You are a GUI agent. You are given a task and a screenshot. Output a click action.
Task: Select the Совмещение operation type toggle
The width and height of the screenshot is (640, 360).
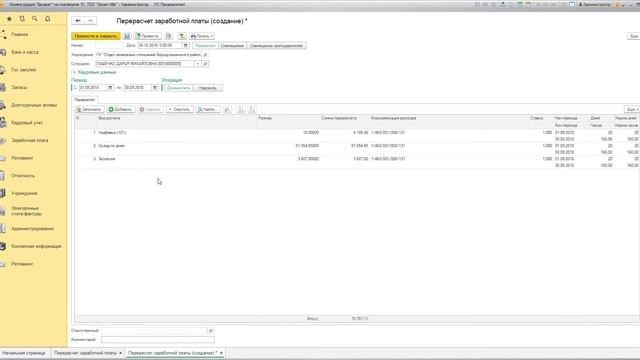232,46
